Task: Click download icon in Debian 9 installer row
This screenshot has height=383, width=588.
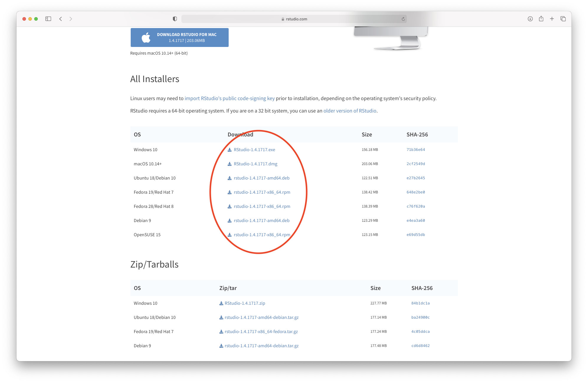Action: (x=230, y=221)
